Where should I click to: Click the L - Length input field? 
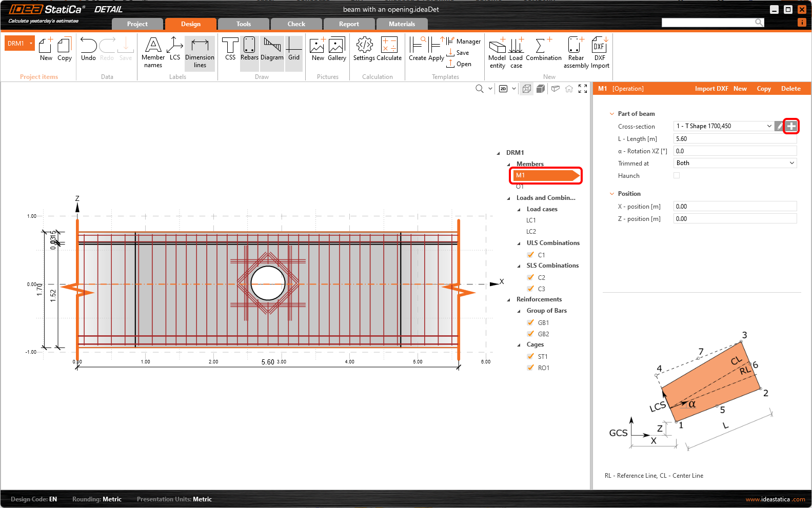click(735, 139)
